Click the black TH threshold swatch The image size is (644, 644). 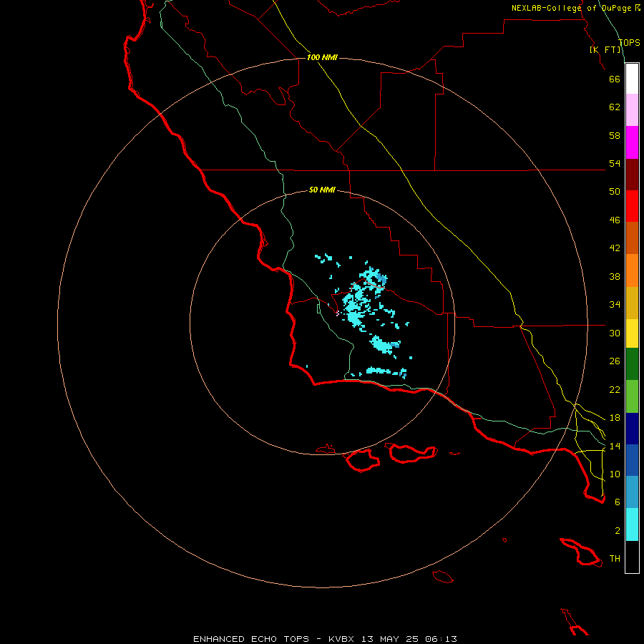[632, 557]
